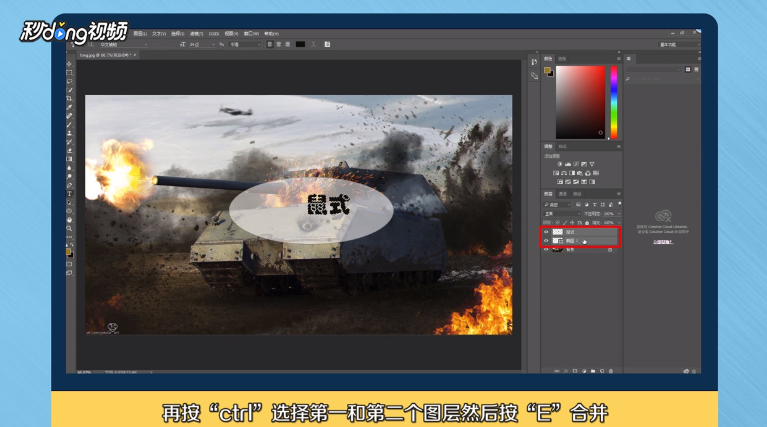Open the Filter menu
The height and width of the screenshot is (427, 767).
click(197, 34)
